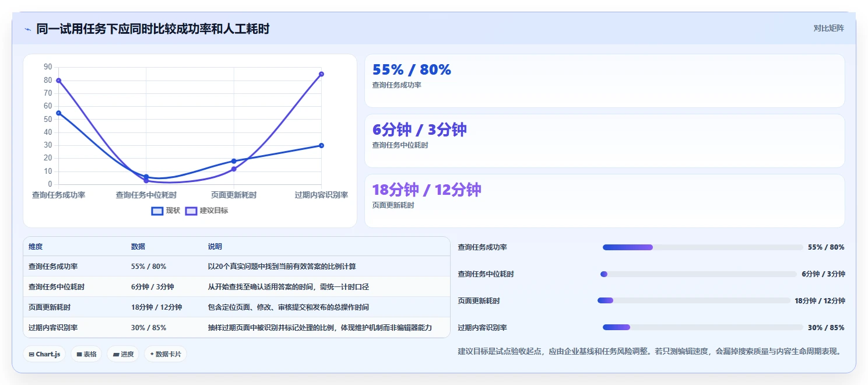Screen dimensions: 868x385
Task: Open the 18分钟 / 12分钟 data card
Action: click(605, 201)
